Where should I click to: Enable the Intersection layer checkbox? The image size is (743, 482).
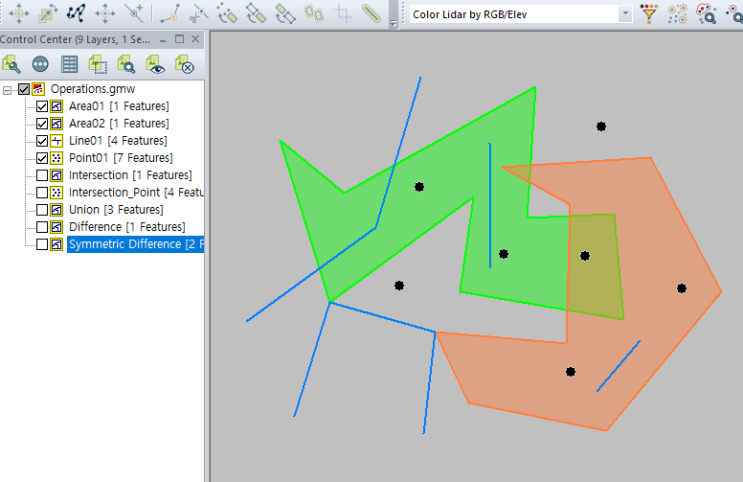coord(42,175)
